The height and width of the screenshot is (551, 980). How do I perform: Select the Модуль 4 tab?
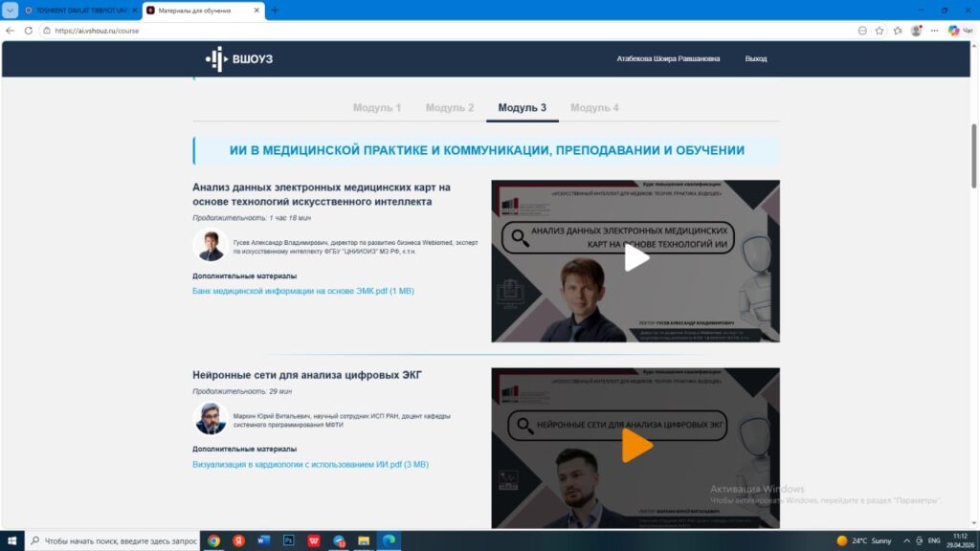pos(594,108)
